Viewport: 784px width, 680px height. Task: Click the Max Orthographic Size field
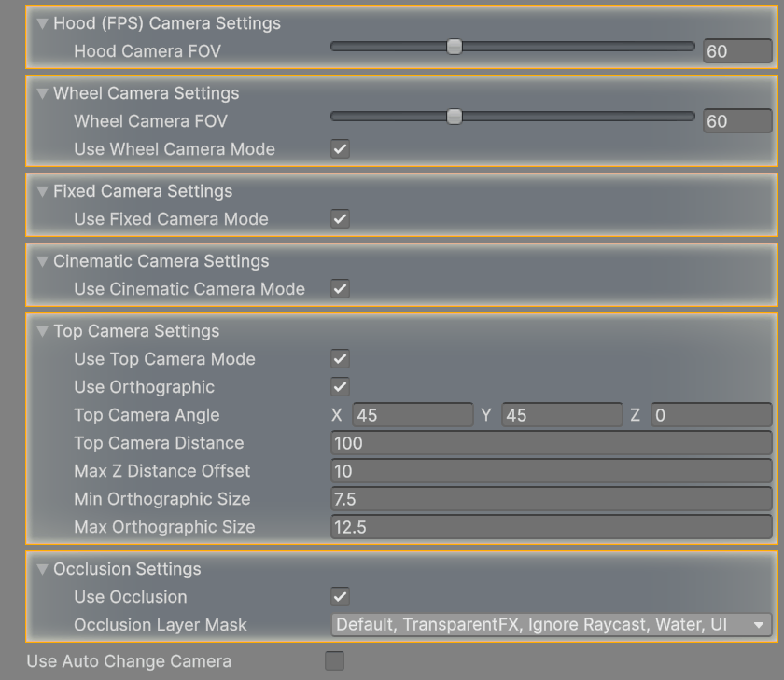[x=552, y=527]
